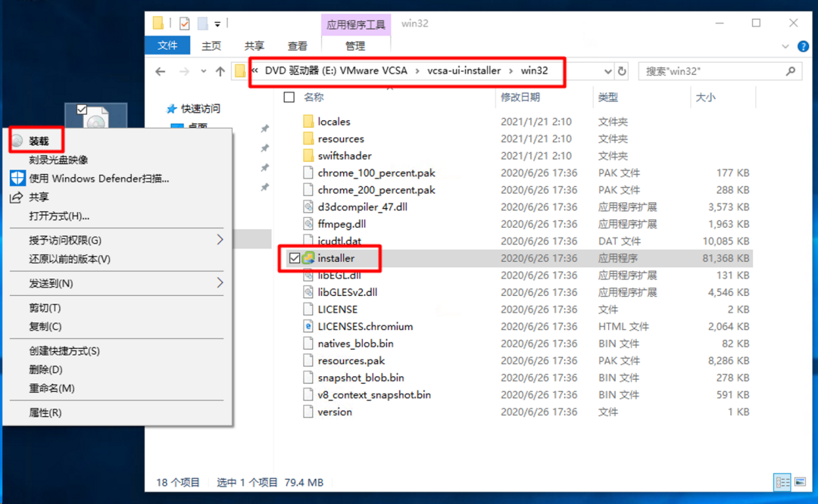
Task: Collapse the ribbon chevron
Action: [x=785, y=46]
